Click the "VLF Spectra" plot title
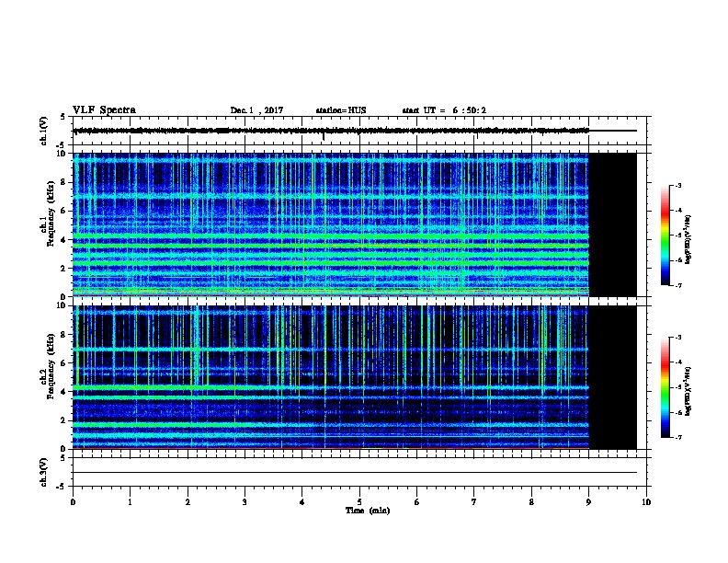 click(x=104, y=109)
